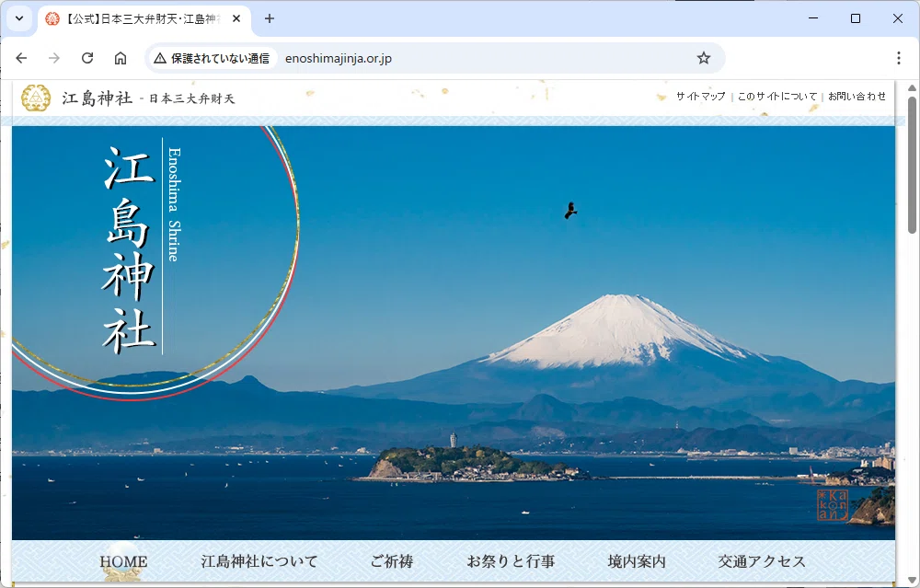This screenshot has width=920, height=588.
Task: Click the forward navigation arrow
Action: point(54,58)
